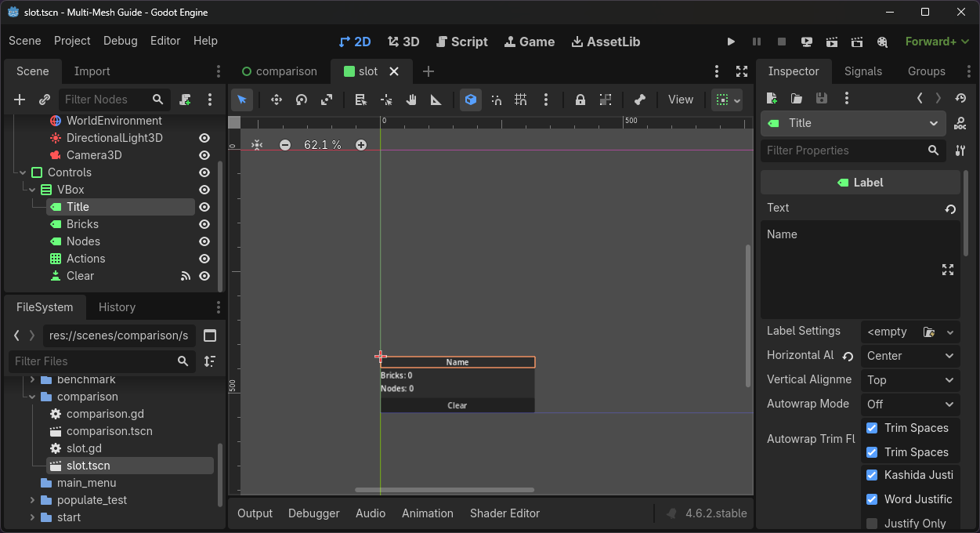The height and width of the screenshot is (533, 980).
Task: Switch to the Import tab
Action: pos(92,71)
